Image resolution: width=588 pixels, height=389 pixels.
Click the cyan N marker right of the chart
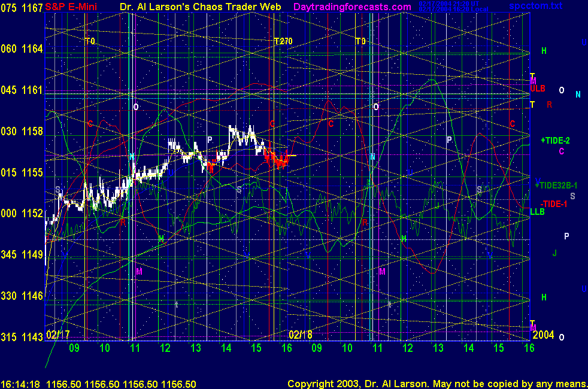point(578,95)
